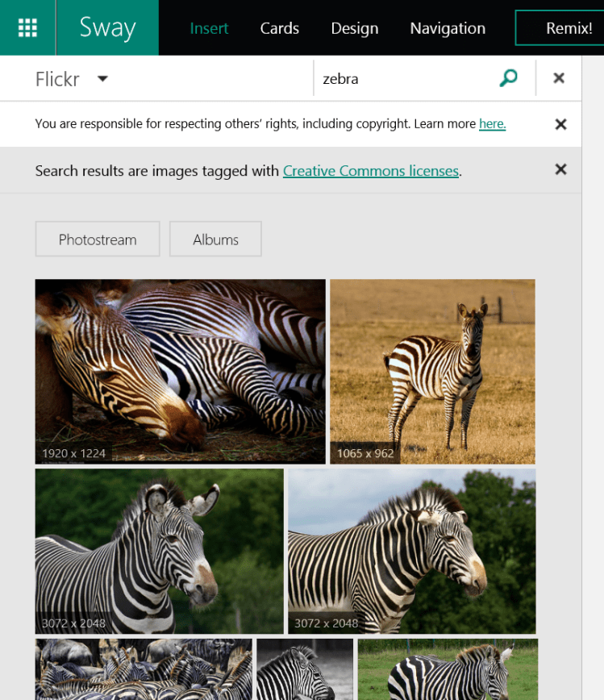The width and height of the screenshot is (604, 700).
Task: Select the 1065 x 962 zebra foal image
Action: pos(432,372)
